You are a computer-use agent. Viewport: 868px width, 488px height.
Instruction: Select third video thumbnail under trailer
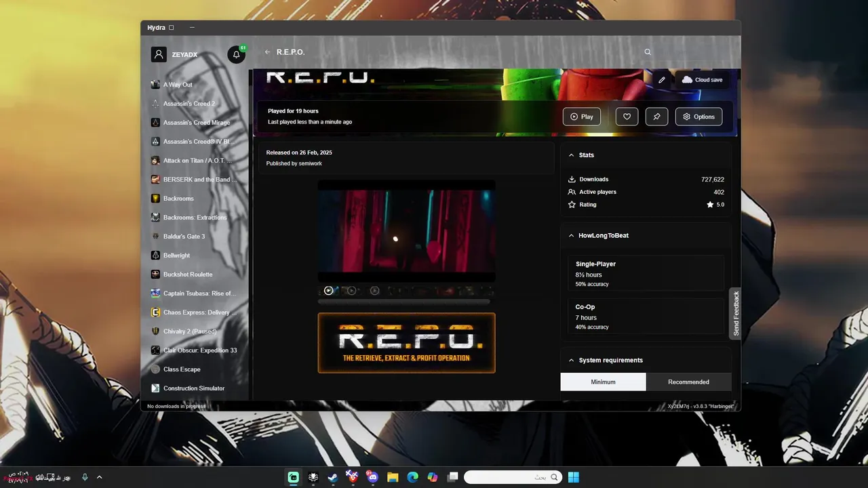[x=374, y=291]
